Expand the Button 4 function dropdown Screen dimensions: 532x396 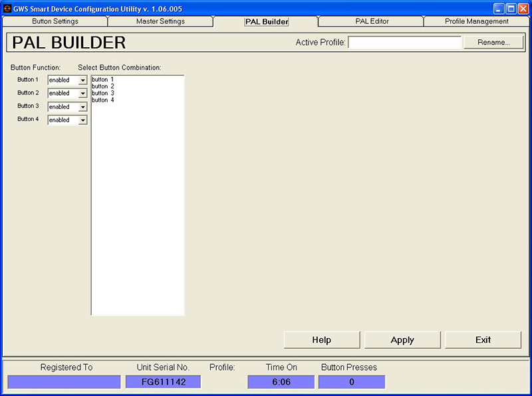click(x=68, y=120)
